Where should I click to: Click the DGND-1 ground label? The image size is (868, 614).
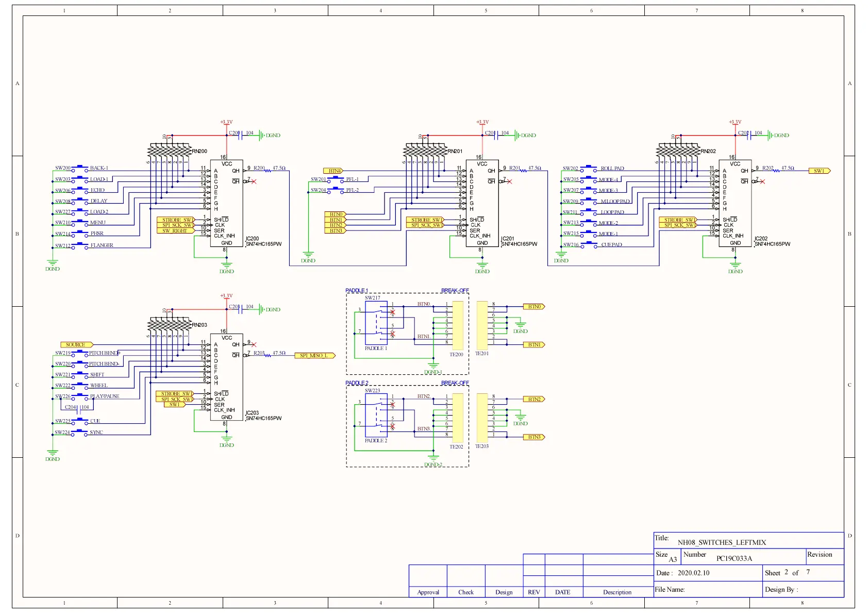433,372
